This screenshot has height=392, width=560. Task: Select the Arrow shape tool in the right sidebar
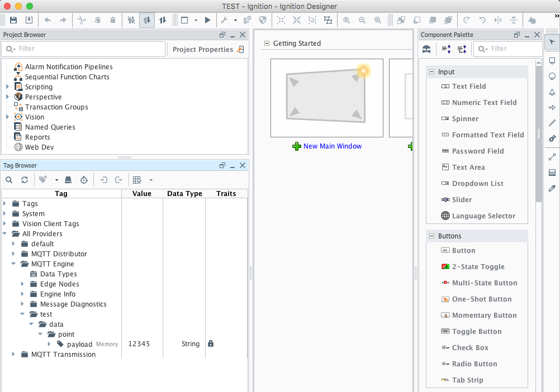pyautogui.click(x=552, y=107)
